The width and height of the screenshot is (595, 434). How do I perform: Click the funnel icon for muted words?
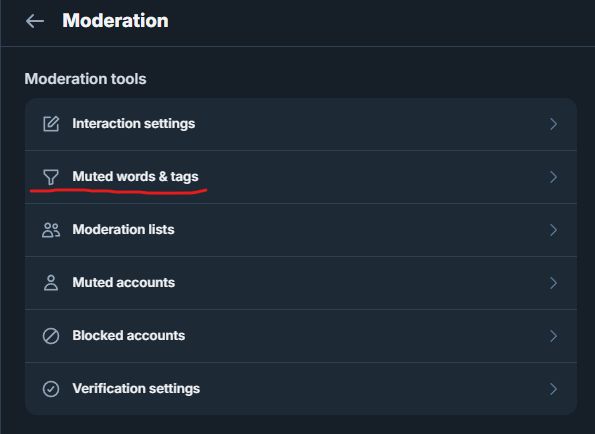pyautogui.click(x=51, y=177)
